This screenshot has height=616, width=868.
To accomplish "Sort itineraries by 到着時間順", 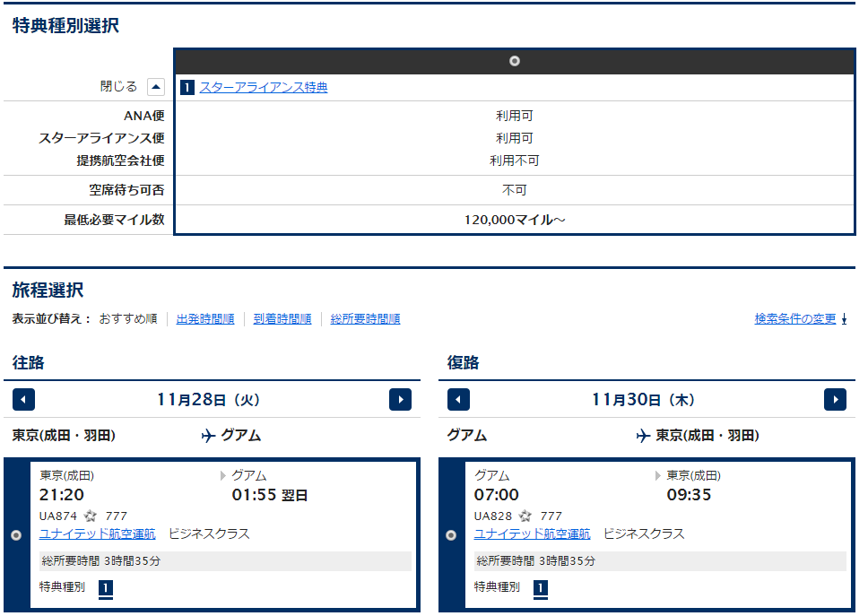I will (282, 319).
